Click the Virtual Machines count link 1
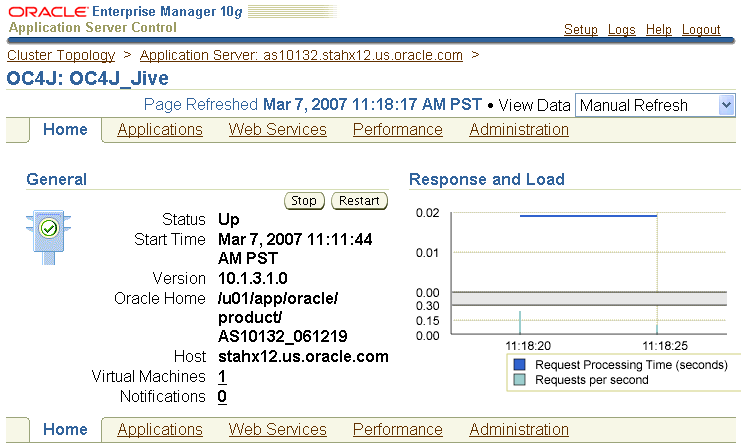The height and width of the screenshot is (448, 741). point(222,377)
